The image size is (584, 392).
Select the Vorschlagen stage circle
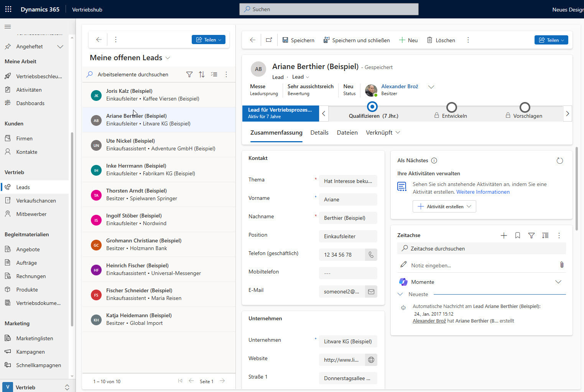click(525, 107)
